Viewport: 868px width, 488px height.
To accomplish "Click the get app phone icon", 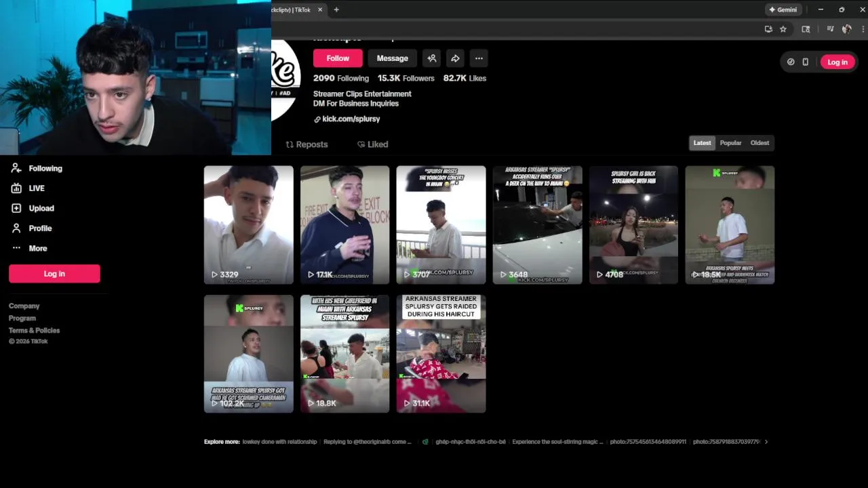I will click(806, 62).
